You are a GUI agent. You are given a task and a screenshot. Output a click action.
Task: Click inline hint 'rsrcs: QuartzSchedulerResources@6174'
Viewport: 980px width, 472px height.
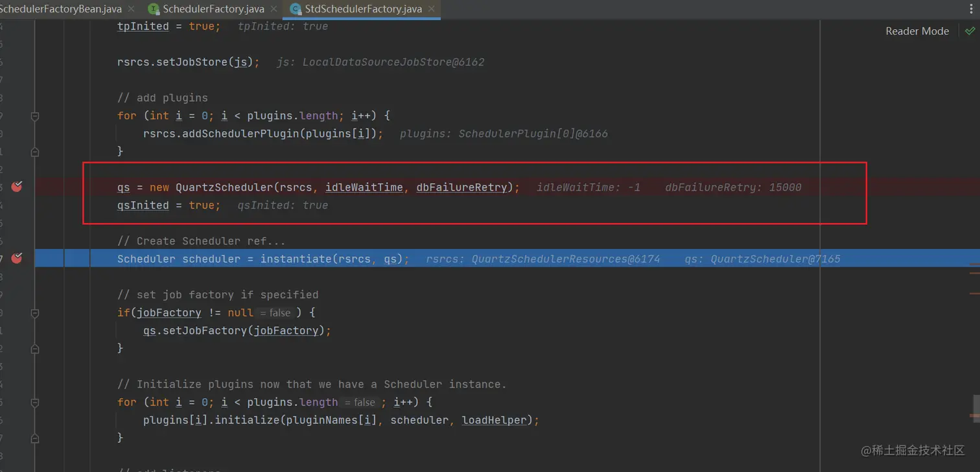click(543, 259)
